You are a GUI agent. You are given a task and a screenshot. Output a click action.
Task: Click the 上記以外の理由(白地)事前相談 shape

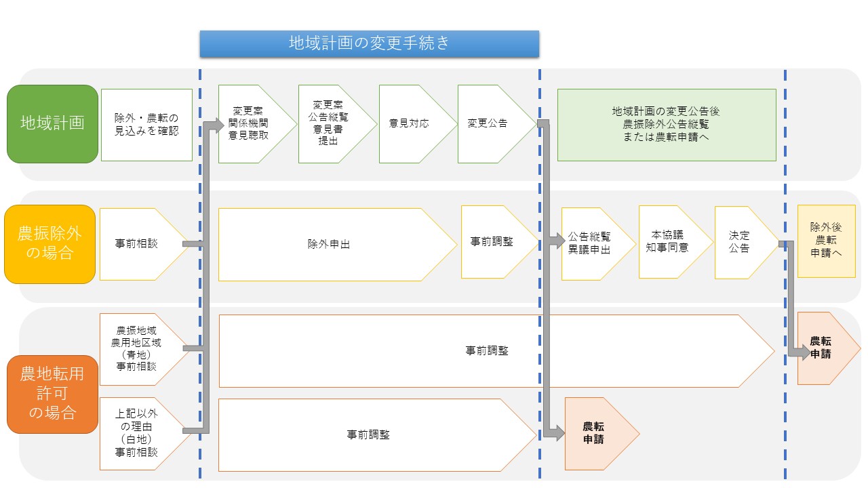pyautogui.click(x=136, y=434)
